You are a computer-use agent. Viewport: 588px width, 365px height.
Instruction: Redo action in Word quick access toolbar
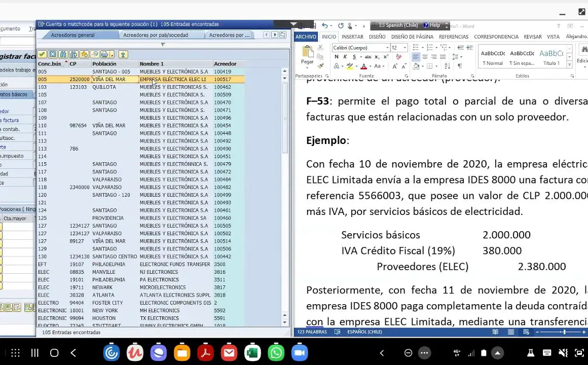tap(341, 26)
